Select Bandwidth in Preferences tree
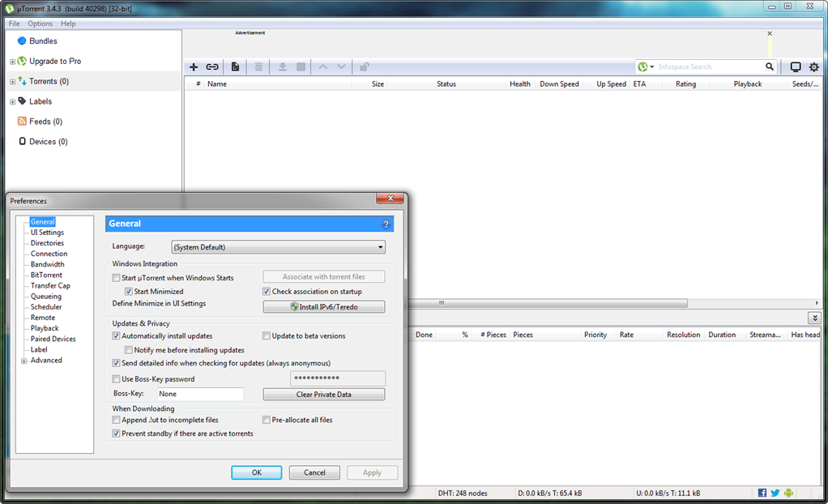828x504 pixels. pos(48,264)
